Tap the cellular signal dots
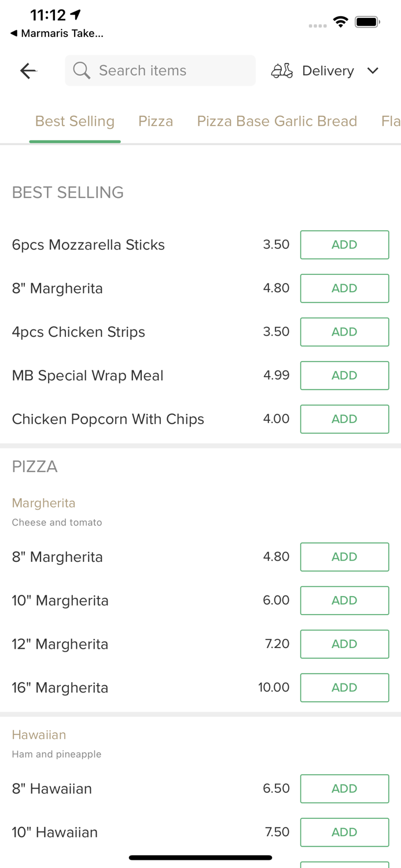 pos(318,25)
